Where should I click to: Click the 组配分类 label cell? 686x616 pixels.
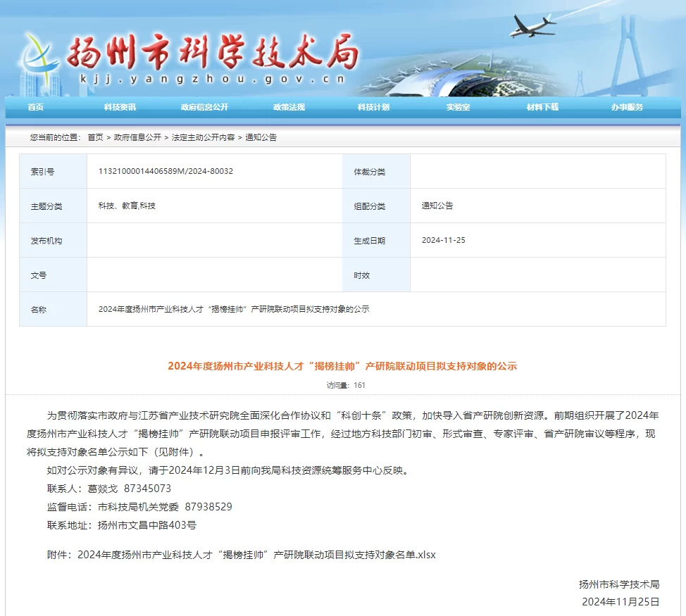pos(376,206)
